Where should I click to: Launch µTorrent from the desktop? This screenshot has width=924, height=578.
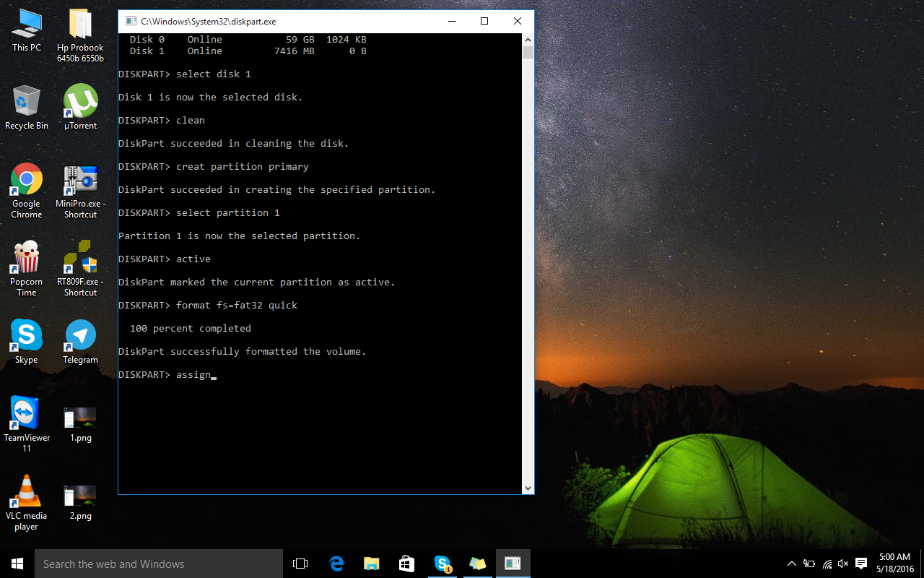(79, 103)
